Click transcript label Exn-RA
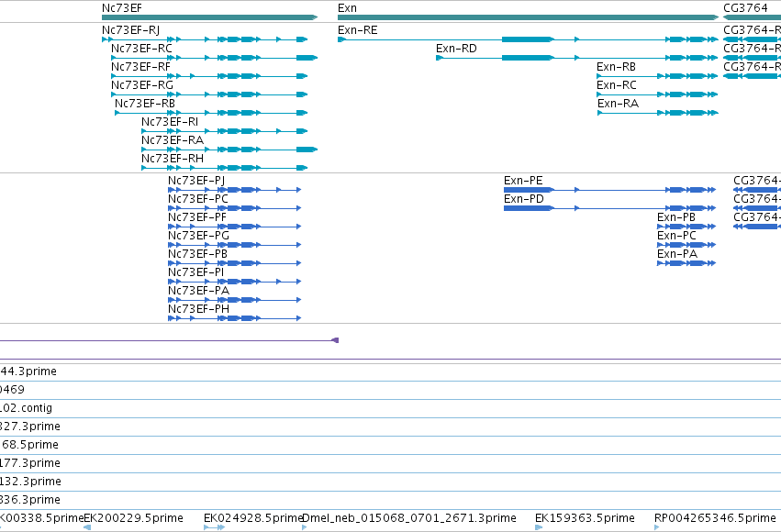Screen dimensions: 781x532 coord(619,104)
